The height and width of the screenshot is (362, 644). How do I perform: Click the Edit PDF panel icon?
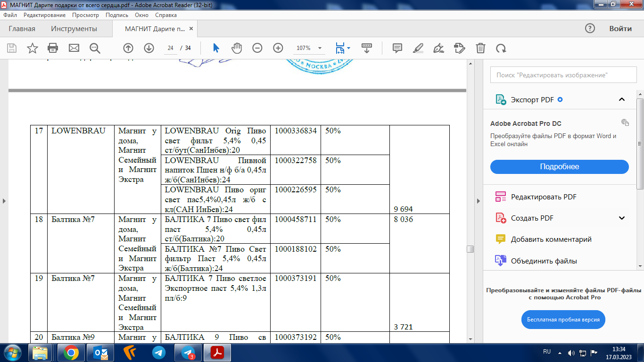[x=500, y=197]
